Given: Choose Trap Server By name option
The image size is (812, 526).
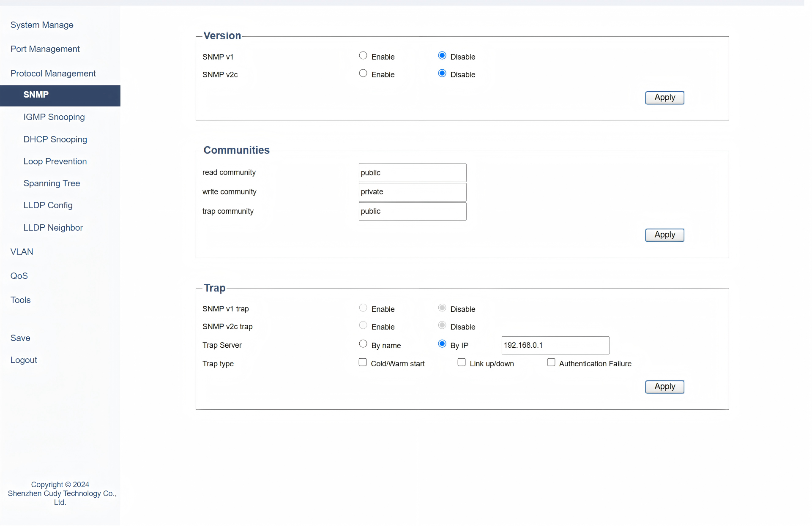Looking at the screenshot, I should point(363,344).
